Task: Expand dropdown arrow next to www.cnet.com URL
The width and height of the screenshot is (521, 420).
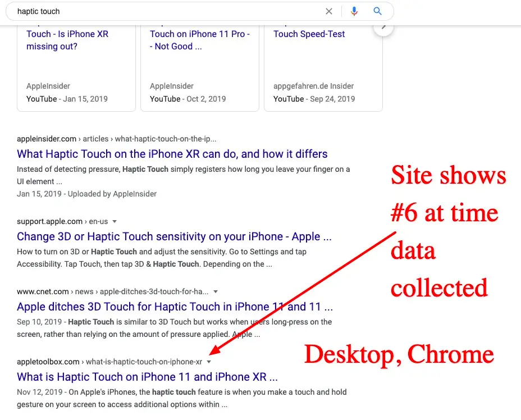Action: coord(216,291)
